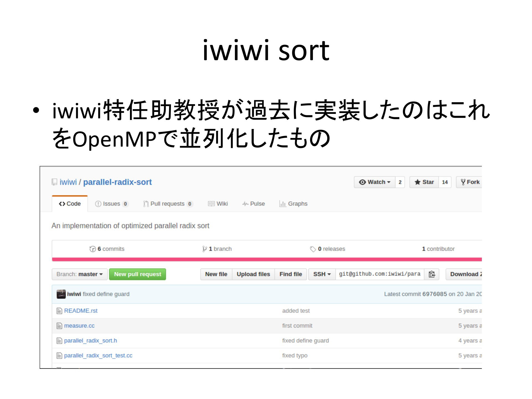532x399 pixels.
Task: Open the measure.cc file
Action: 79,326
